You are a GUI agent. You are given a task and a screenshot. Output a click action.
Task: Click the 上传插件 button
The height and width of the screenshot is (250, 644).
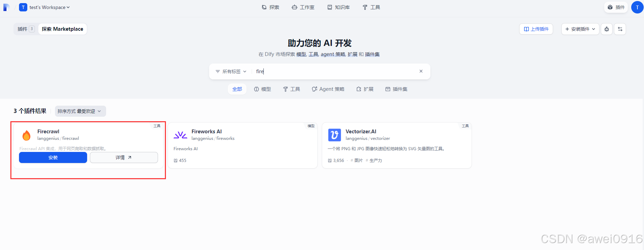tap(536, 29)
